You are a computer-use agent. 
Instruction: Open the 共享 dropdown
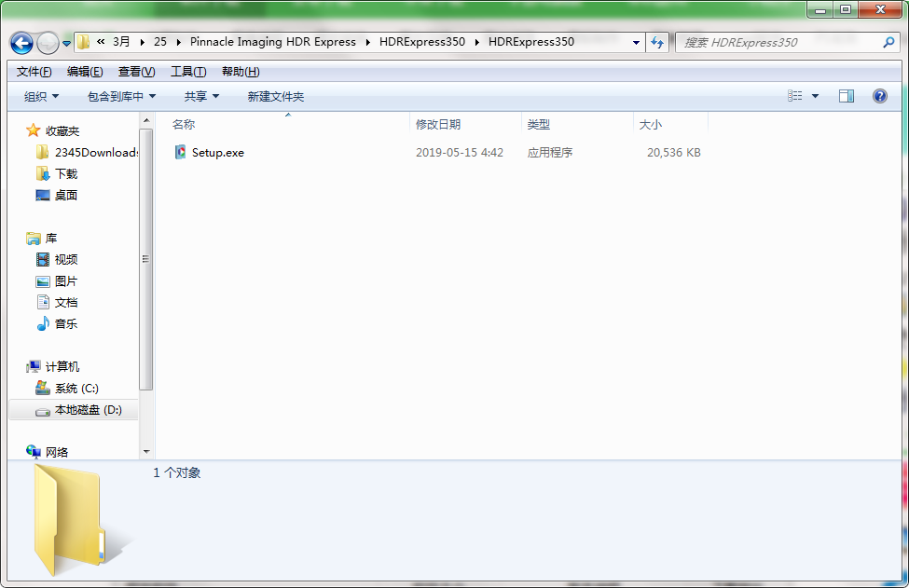(x=201, y=96)
